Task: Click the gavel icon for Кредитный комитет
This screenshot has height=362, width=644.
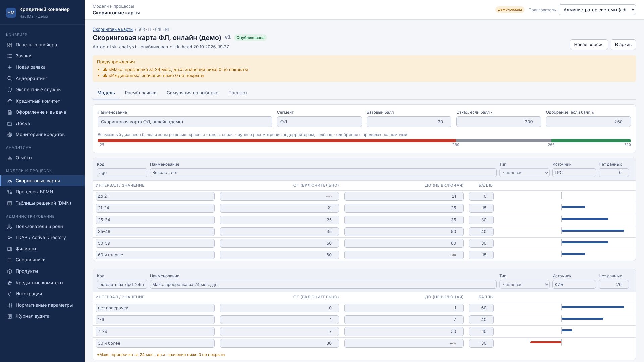Action: click(10, 101)
